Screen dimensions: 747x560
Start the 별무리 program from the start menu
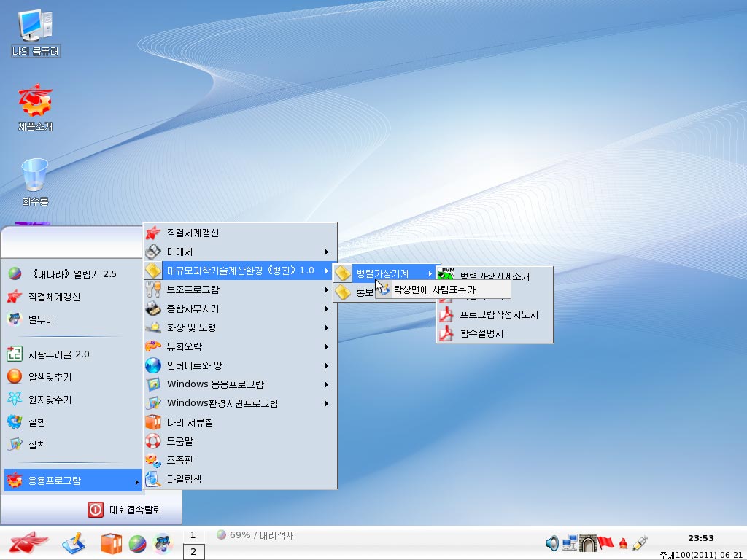coord(71,319)
